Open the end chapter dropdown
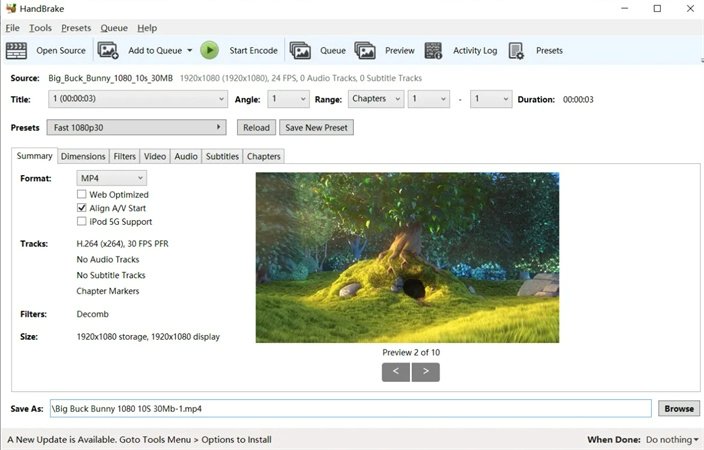The height and width of the screenshot is (450, 704). (x=491, y=99)
